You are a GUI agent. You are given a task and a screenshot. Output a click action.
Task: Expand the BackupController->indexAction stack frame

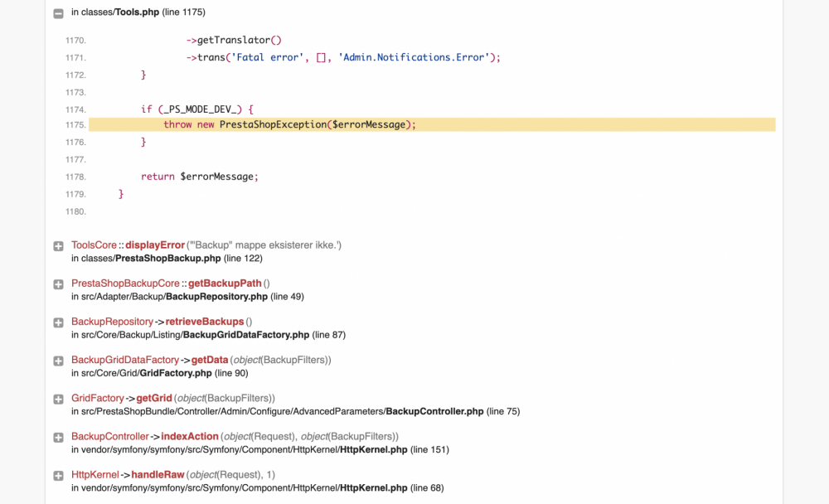[57, 437]
